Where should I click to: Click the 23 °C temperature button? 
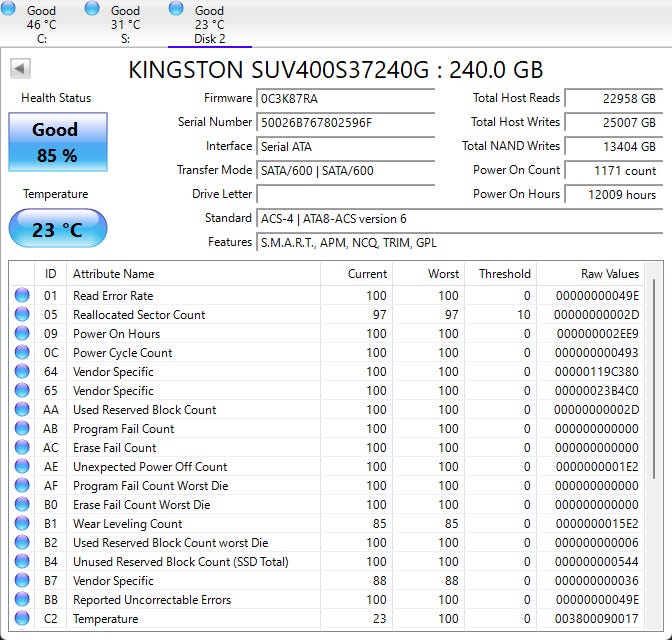coord(56,229)
